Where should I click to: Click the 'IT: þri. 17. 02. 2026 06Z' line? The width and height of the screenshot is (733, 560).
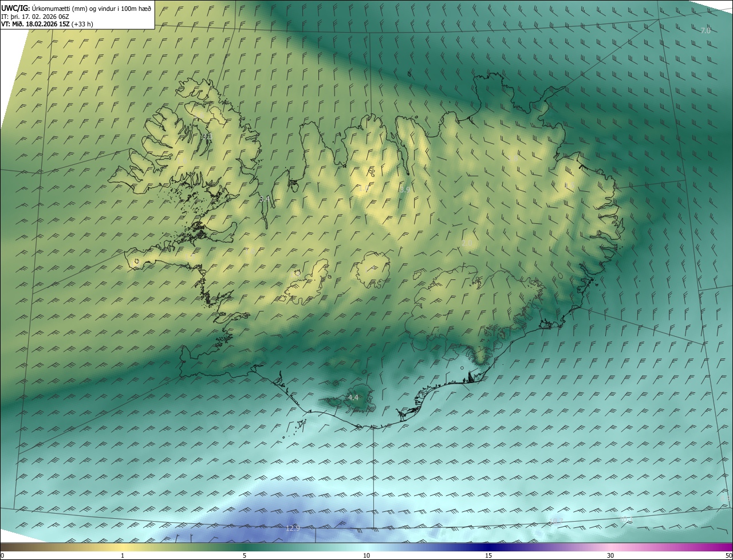pos(35,16)
